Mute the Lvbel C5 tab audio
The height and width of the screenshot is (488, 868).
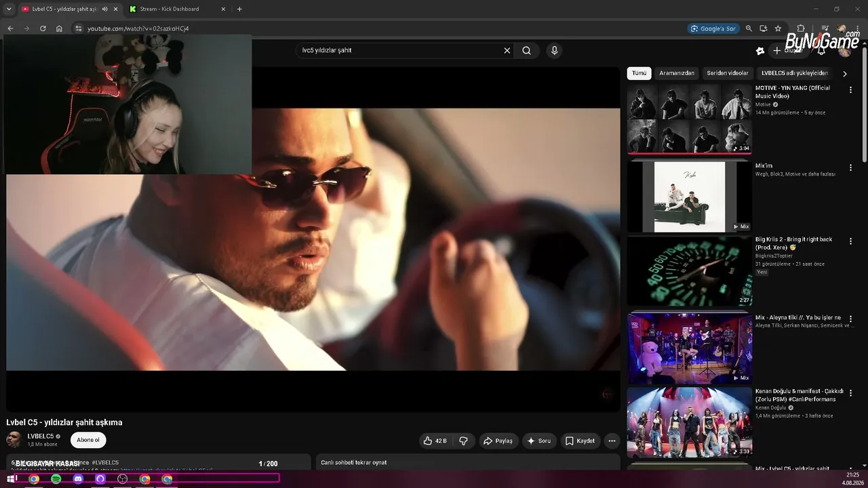pos(104,9)
